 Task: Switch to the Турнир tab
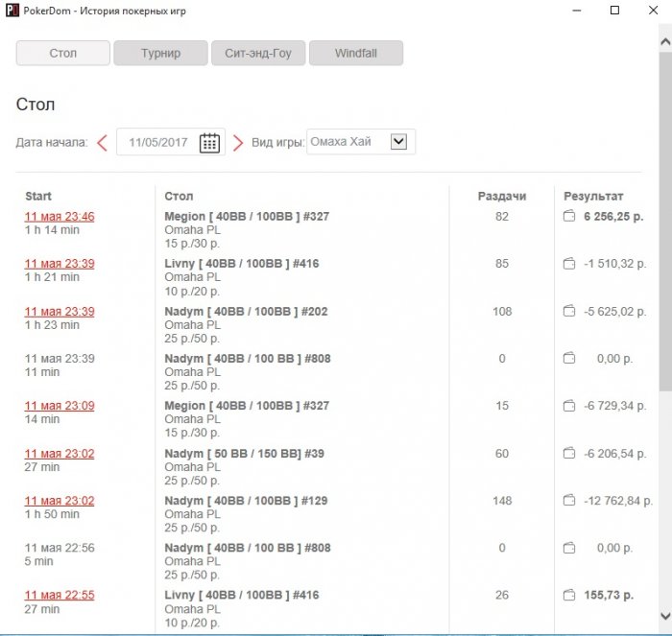(x=160, y=53)
